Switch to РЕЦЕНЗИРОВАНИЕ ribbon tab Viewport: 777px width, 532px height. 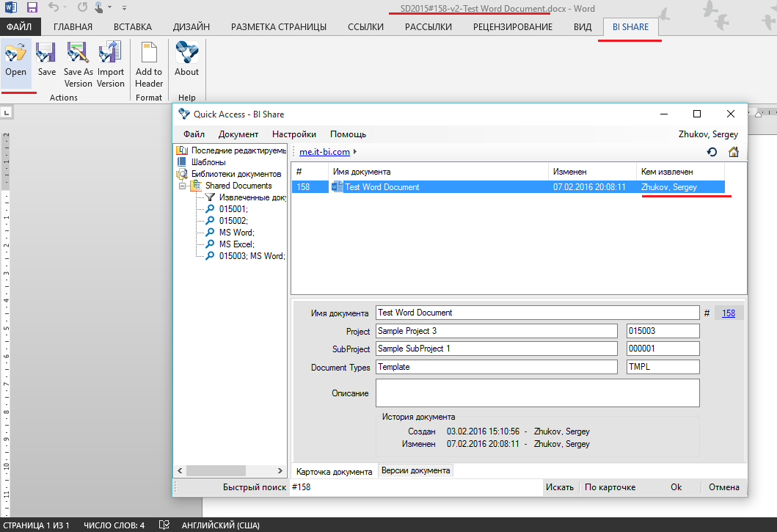(512, 26)
